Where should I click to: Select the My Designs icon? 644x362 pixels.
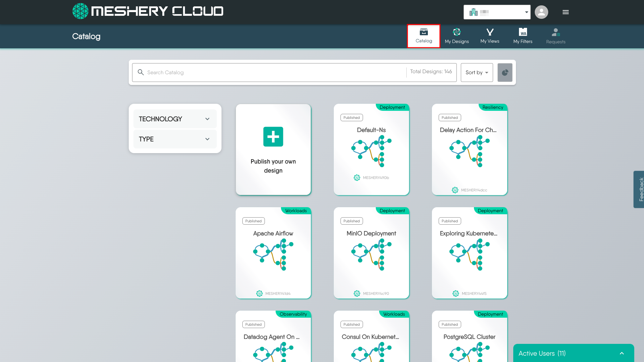(x=456, y=32)
